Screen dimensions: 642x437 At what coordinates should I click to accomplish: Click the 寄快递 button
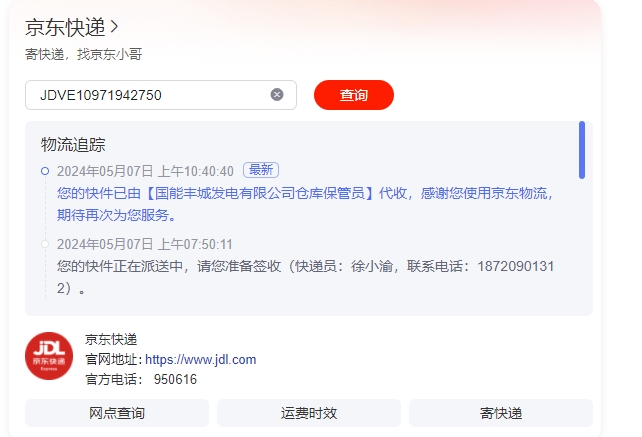coord(501,413)
